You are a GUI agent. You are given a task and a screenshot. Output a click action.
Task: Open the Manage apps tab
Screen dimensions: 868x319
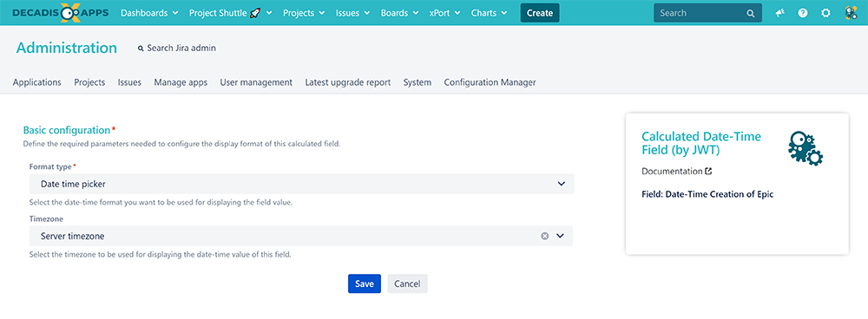[181, 82]
